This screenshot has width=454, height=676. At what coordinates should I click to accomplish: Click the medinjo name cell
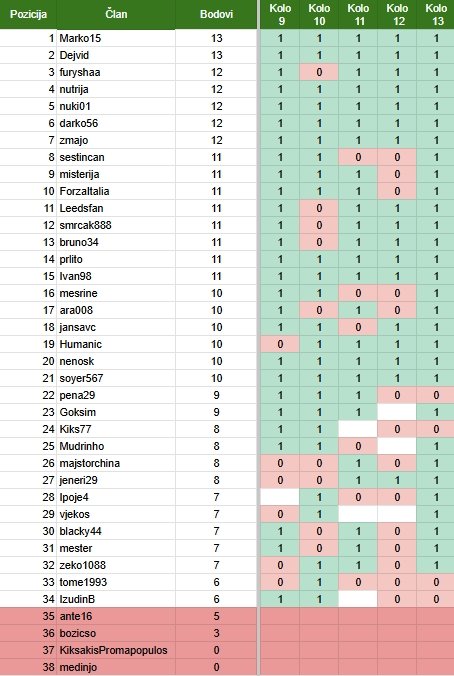[x=116, y=667]
